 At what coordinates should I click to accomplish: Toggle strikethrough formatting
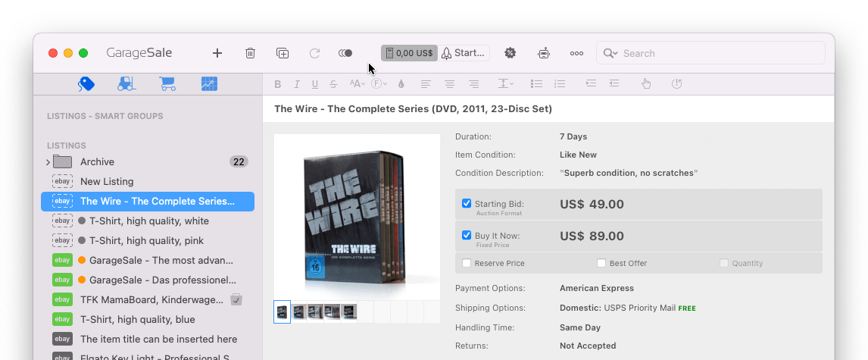pos(333,84)
